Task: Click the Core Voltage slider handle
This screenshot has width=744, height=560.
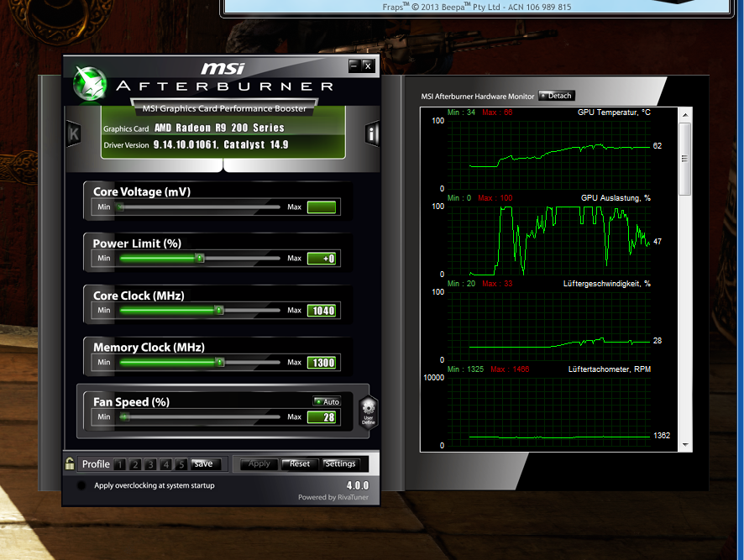Action: pos(121,207)
